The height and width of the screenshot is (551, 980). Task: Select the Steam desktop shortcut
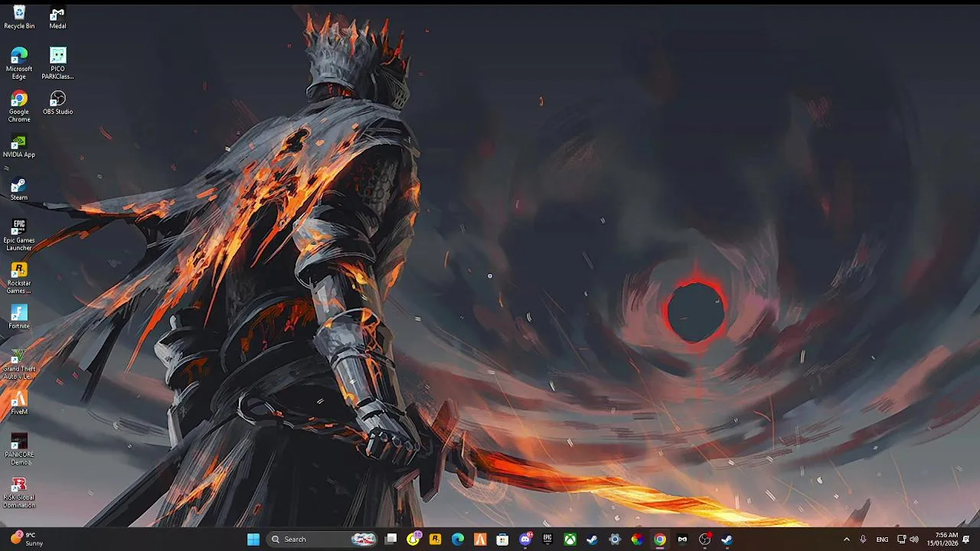(x=19, y=188)
